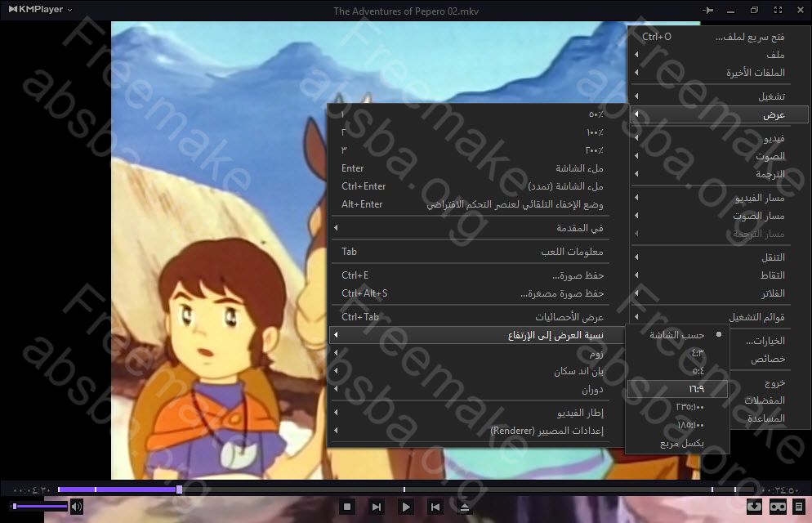Stop playback with the stop button
This screenshot has width=812, height=523.
[347, 507]
